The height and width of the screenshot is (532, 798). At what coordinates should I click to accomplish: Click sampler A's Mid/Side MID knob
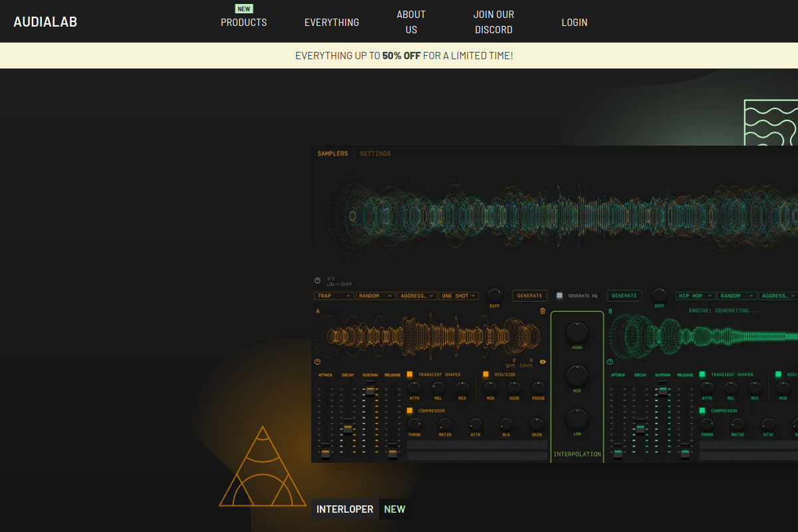click(x=491, y=388)
